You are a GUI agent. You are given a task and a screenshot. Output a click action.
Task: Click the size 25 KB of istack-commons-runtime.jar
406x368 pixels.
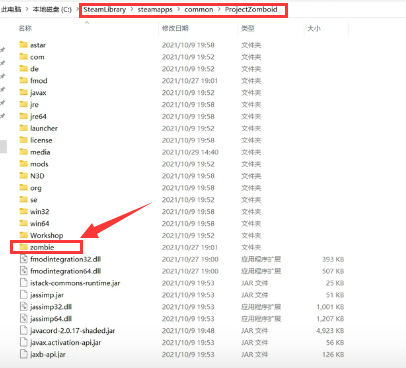(x=335, y=283)
